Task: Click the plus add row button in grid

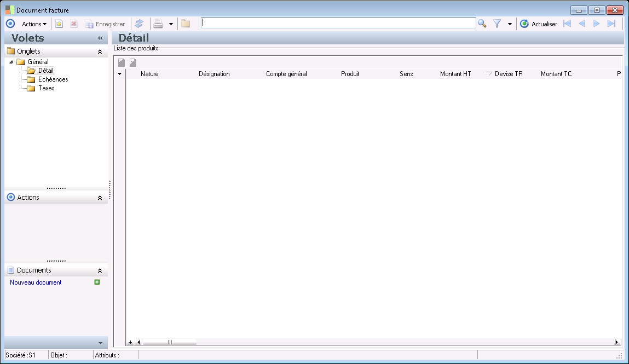Action: point(130,342)
